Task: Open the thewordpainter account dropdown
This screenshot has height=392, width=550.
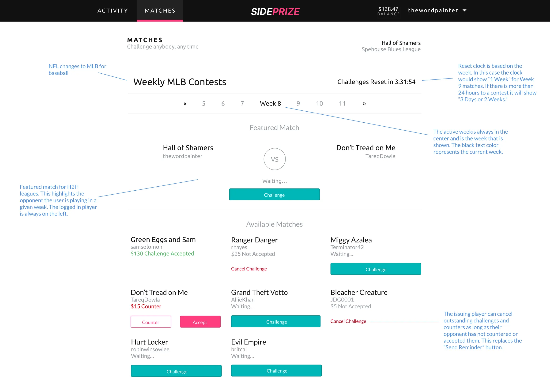Action: pyautogui.click(x=437, y=10)
